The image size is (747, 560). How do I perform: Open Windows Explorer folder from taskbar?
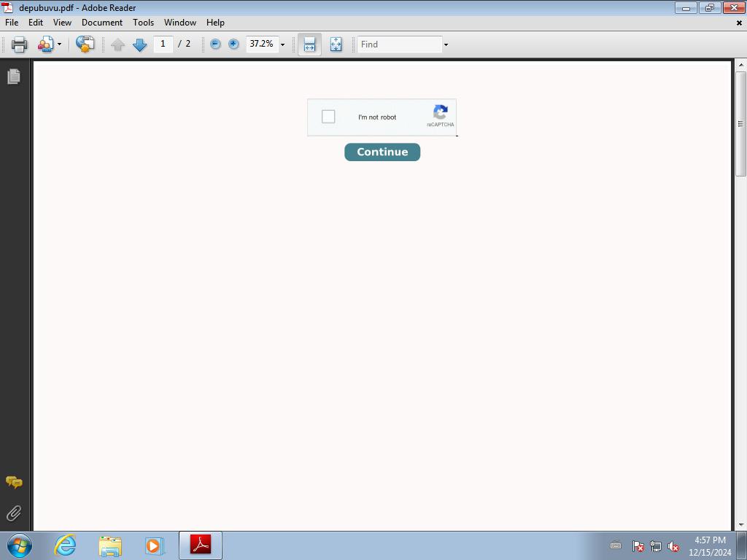coord(110,545)
